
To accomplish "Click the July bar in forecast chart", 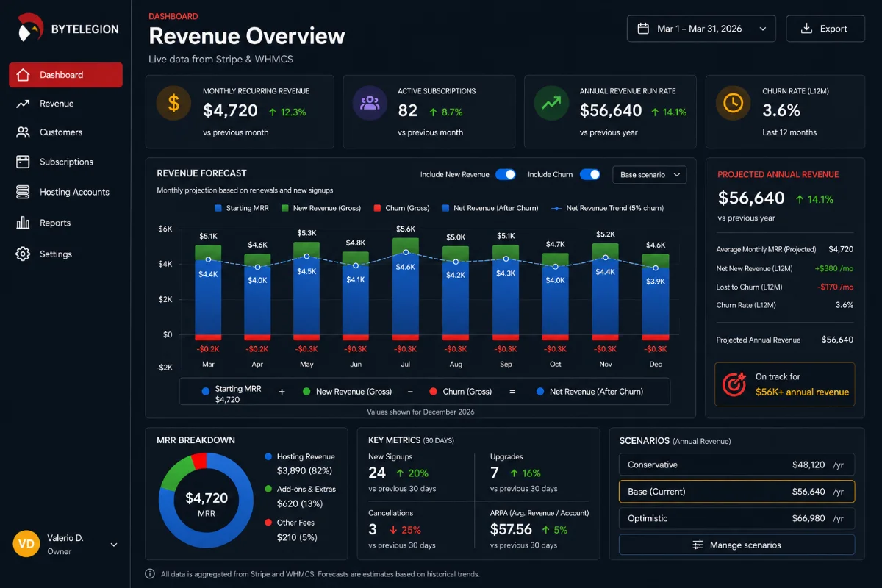I will (x=406, y=289).
